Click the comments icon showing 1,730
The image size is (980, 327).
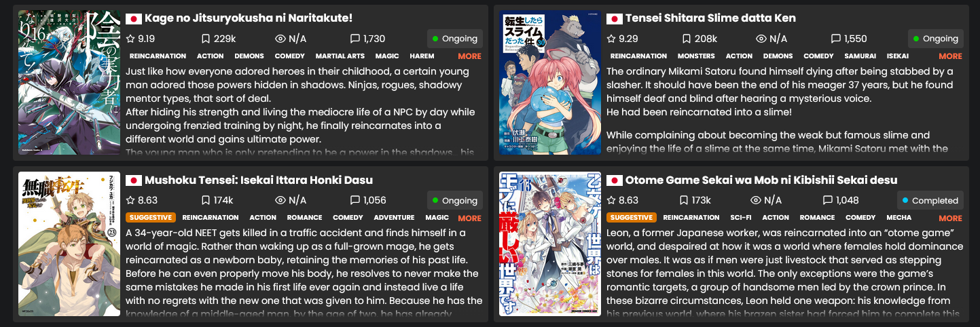[x=355, y=39]
